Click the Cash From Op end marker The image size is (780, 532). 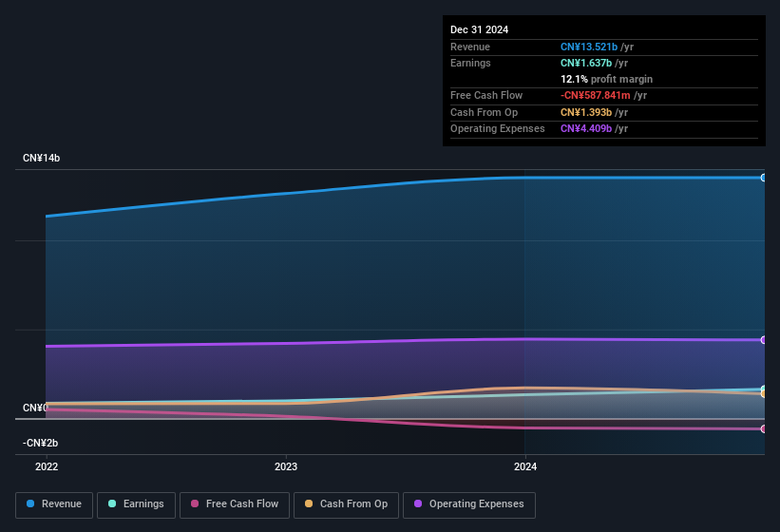[x=764, y=394]
